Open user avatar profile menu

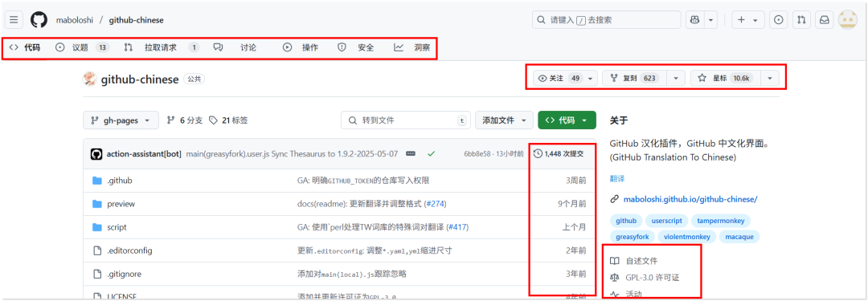pos(848,20)
